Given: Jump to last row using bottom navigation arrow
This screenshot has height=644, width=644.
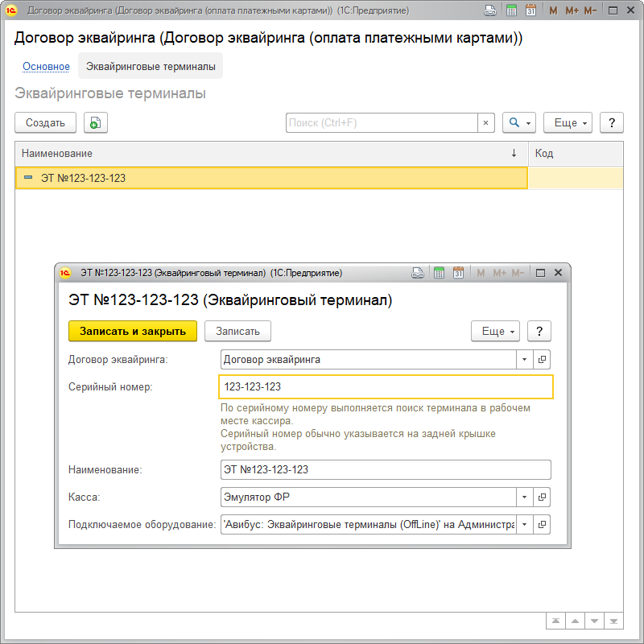Looking at the screenshot, I should click(x=614, y=621).
